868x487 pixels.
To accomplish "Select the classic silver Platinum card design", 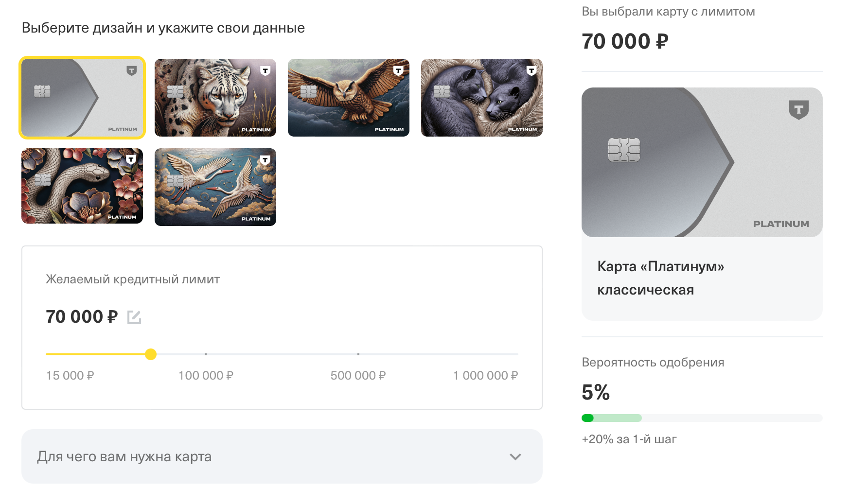I will (82, 98).
